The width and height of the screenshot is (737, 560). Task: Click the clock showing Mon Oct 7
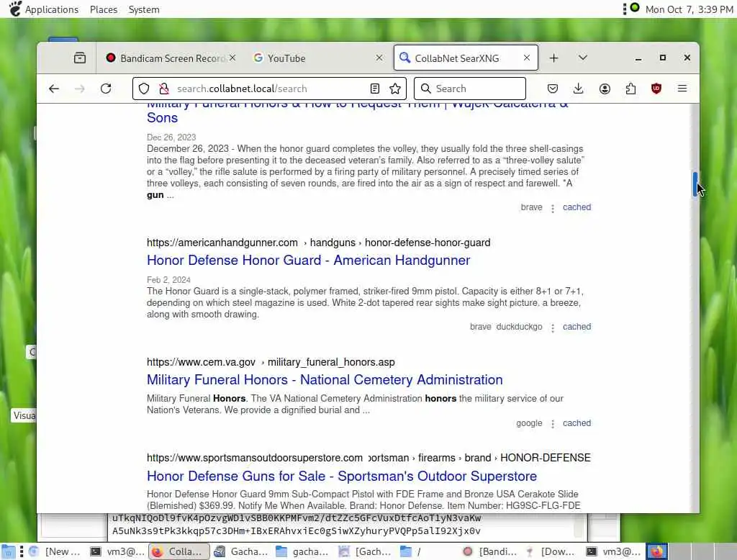[689, 9]
